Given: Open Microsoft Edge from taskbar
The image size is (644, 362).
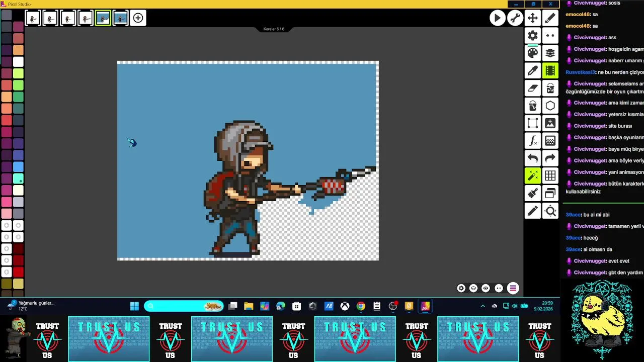Looking at the screenshot, I should point(281,306).
